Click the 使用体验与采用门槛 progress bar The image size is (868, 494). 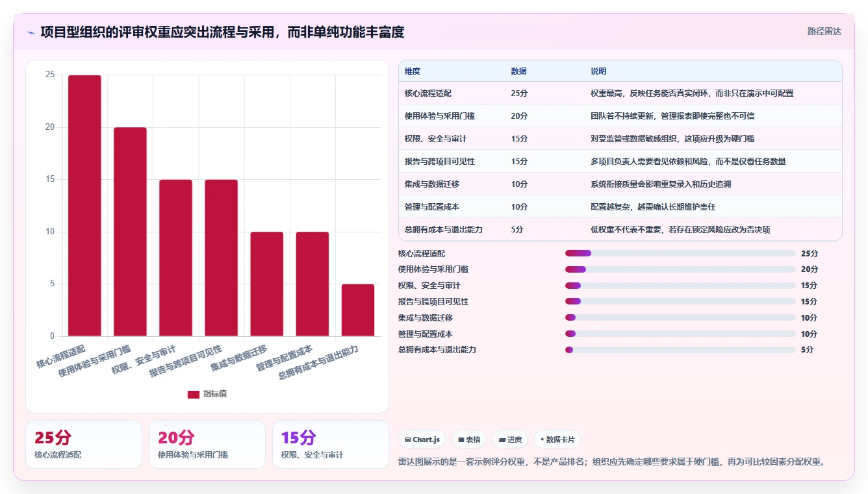coord(680,269)
